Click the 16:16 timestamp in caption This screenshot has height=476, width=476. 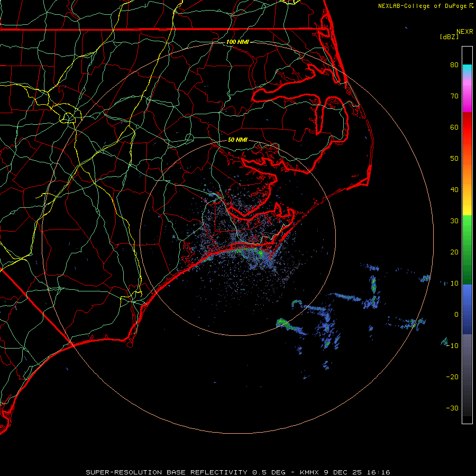378,472
